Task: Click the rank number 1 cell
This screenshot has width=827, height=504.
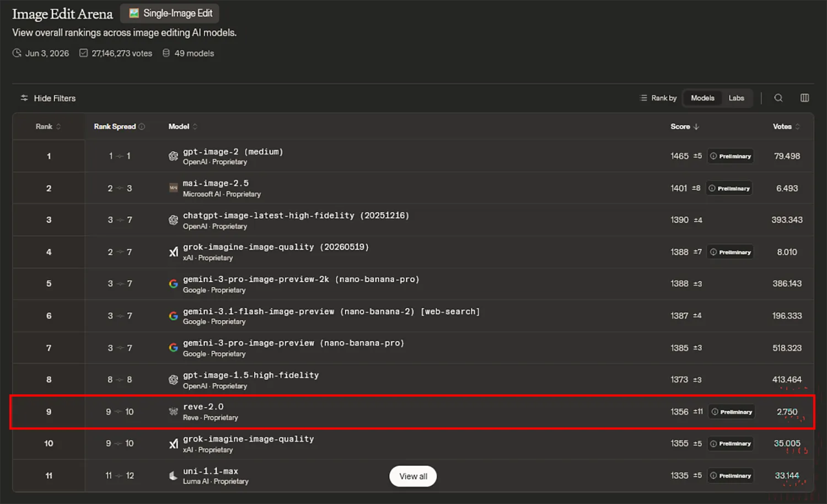Action: pyautogui.click(x=49, y=156)
